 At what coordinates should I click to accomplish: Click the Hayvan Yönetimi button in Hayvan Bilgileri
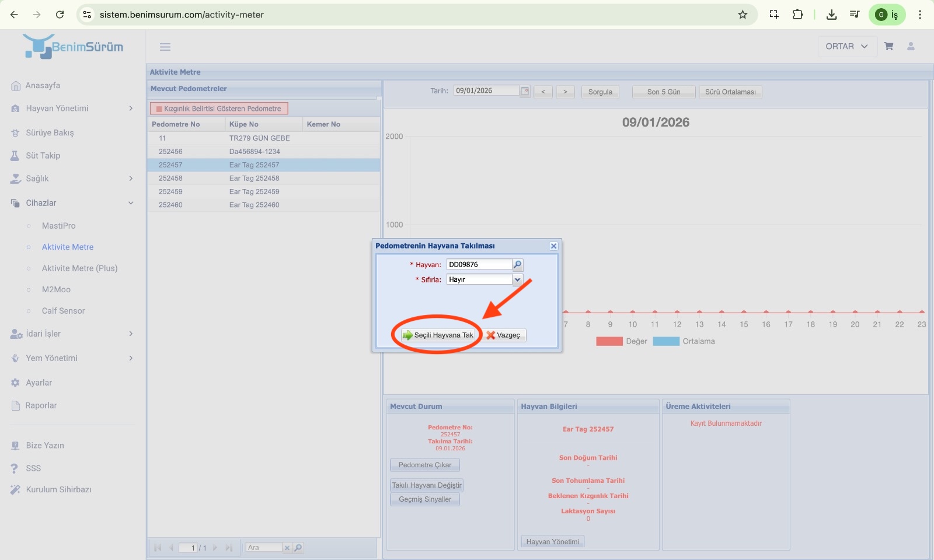tap(553, 542)
